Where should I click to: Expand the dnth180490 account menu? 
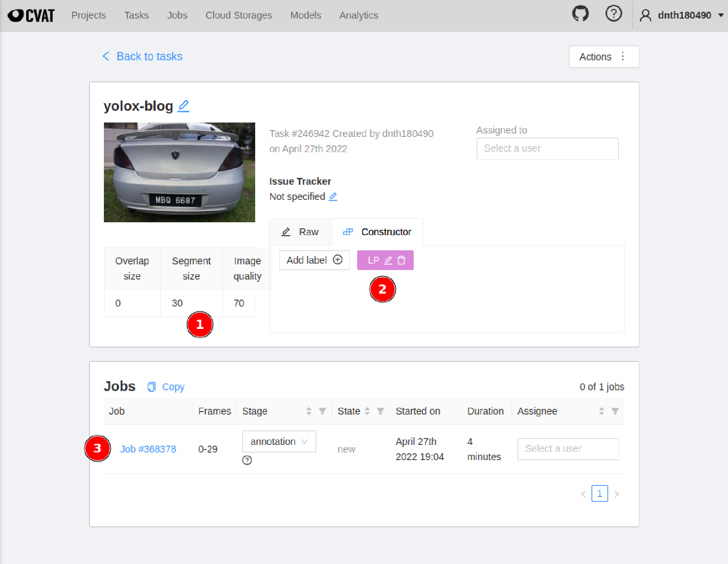point(721,15)
